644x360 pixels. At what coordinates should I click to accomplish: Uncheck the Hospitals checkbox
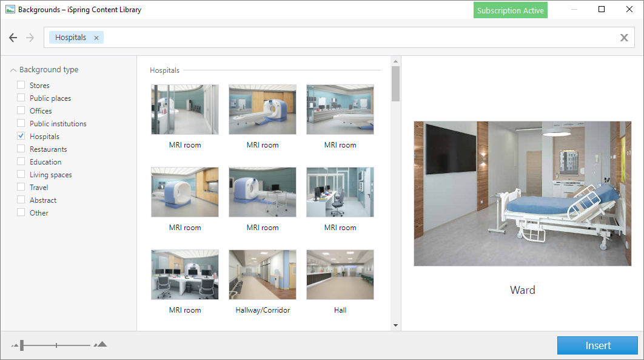coord(21,137)
